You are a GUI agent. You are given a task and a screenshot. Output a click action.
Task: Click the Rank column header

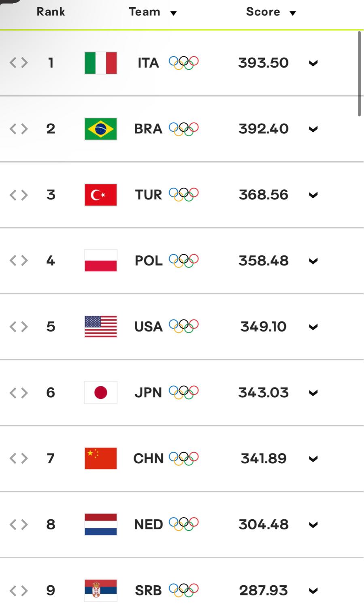51,12
